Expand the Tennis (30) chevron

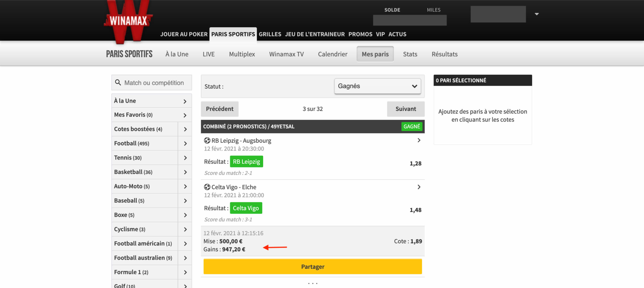pyautogui.click(x=185, y=158)
